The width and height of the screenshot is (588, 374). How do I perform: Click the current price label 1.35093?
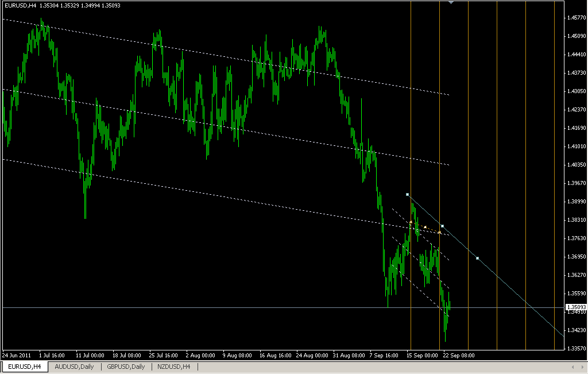577,307
